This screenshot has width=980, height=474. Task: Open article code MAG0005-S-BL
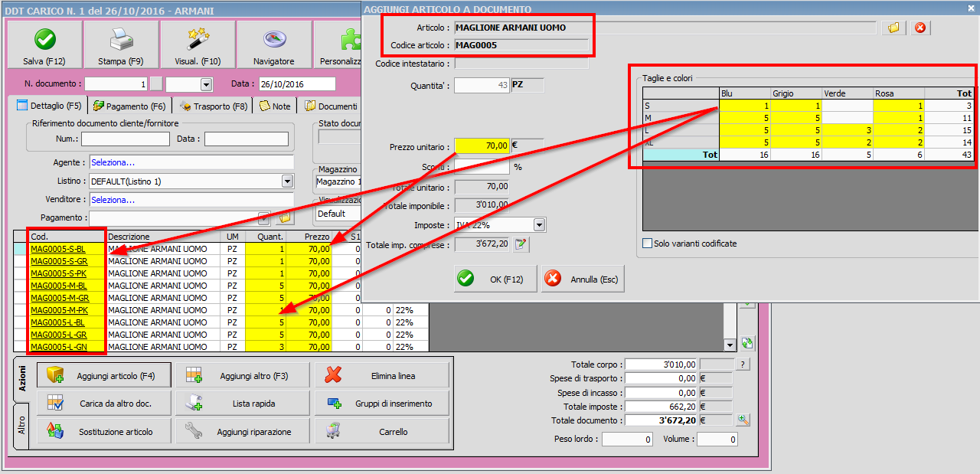pos(58,249)
